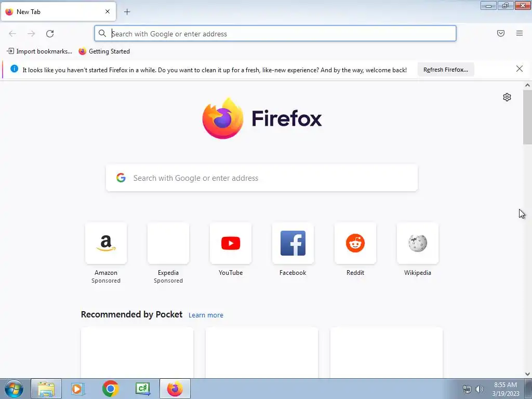Launch Windows Media Player from taskbar

(x=78, y=389)
